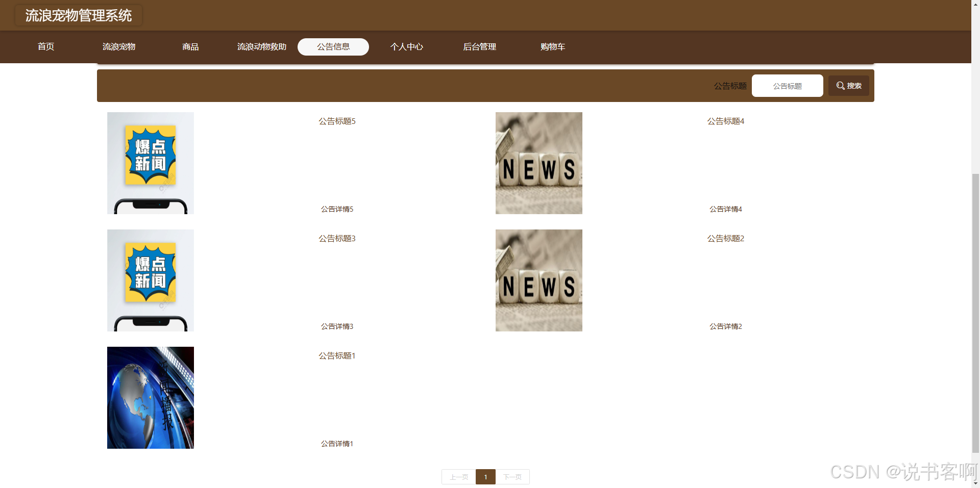Select the 公告详情3 text
This screenshot has height=488, width=980.
click(337, 326)
